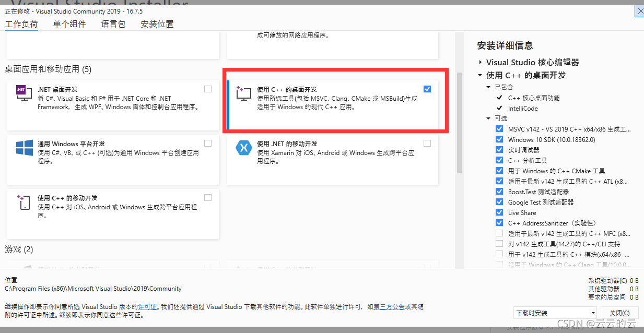Viewport: 644px width, 333px height.
Task: Click the workloads list vertical scrollbar
Action: pos(460,122)
